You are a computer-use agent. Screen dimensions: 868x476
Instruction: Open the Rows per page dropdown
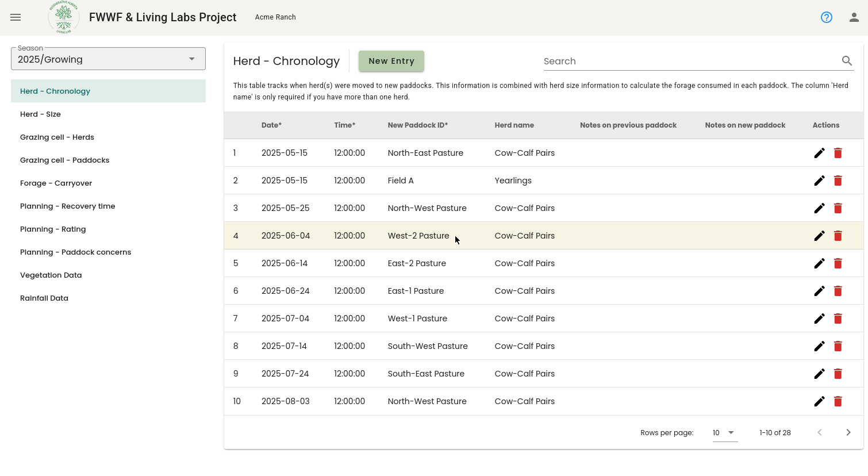tap(725, 432)
